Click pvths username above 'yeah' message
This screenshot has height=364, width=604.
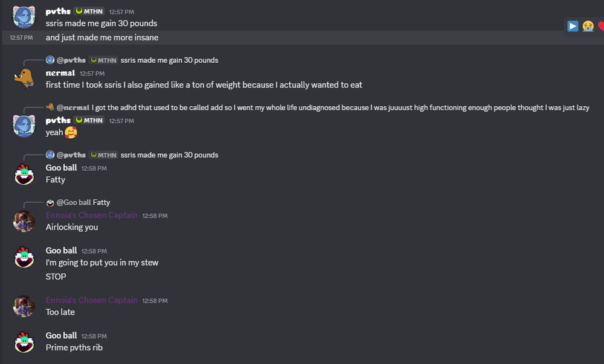pyautogui.click(x=58, y=121)
